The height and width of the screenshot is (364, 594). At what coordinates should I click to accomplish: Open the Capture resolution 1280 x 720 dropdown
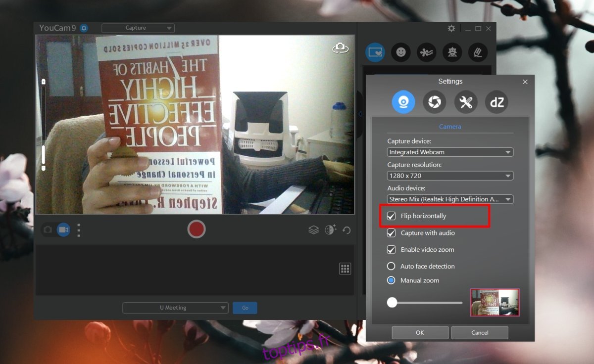pos(450,176)
